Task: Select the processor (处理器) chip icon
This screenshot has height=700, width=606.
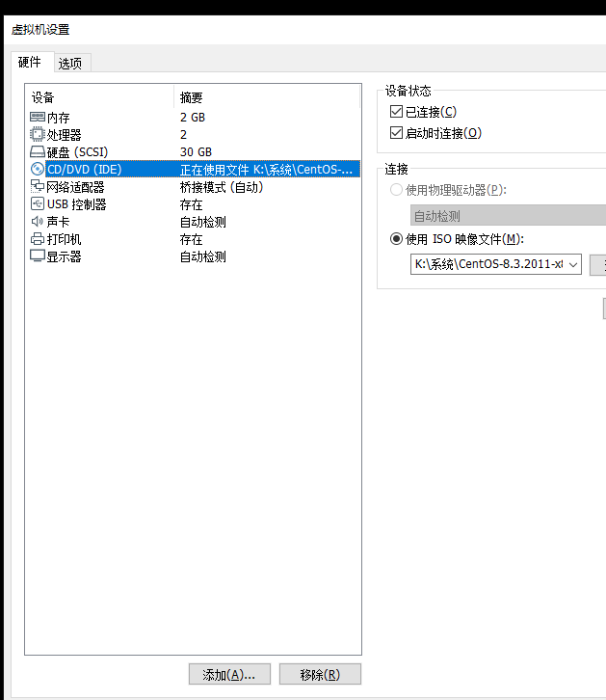Action: click(38, 134)
